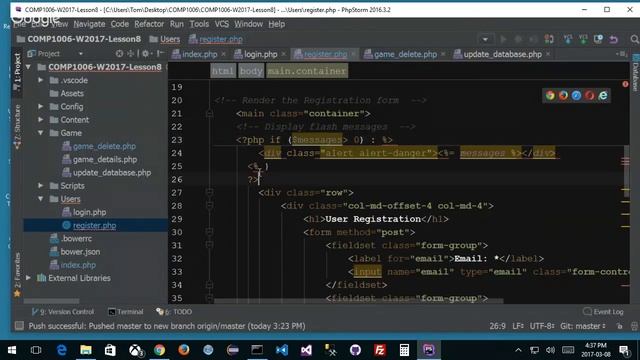
Task: Expand External Libraries node
Action: point(28,278)
